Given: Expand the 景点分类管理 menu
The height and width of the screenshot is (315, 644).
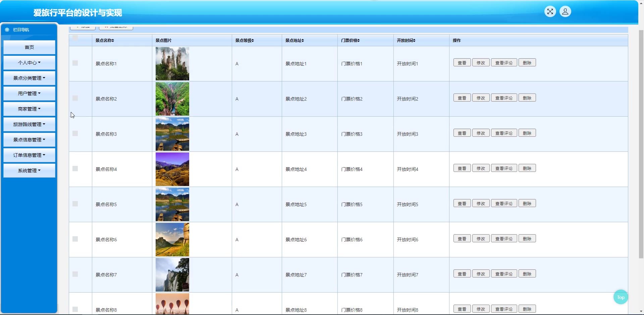Looking at the screenshot, I should (x=29, y=78).
